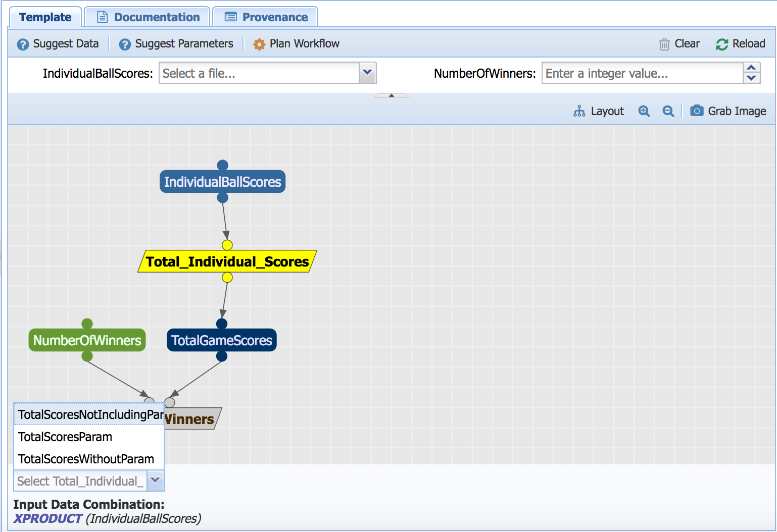777x532 pixels.
Task: Zoom out of the workflow canvas
Action: pos(668,111)
